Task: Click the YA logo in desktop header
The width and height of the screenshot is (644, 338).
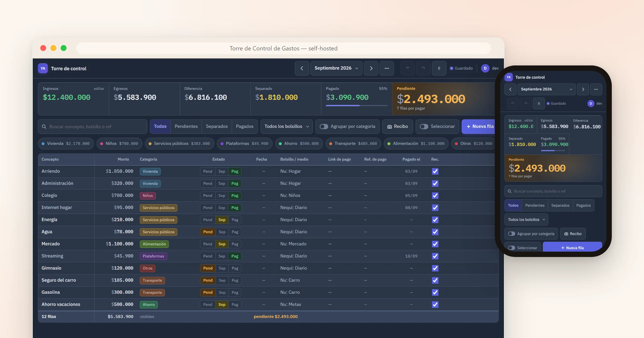Action: (43, 68)
